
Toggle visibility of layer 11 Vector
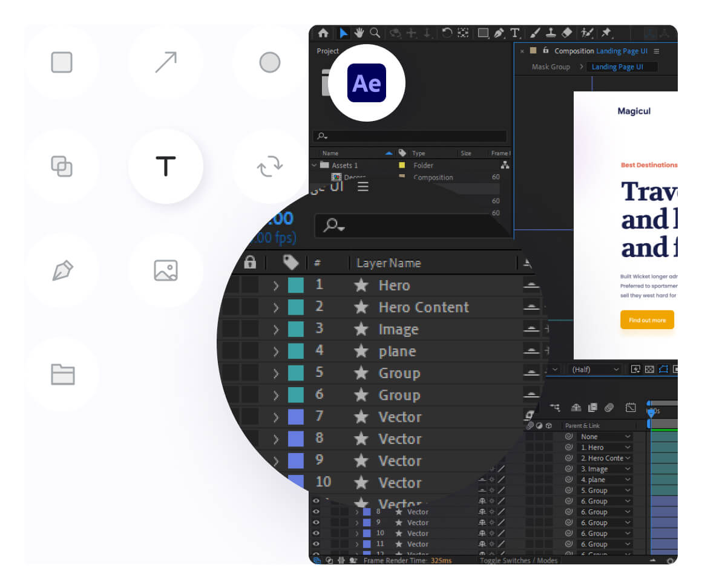tap(315, 544)
